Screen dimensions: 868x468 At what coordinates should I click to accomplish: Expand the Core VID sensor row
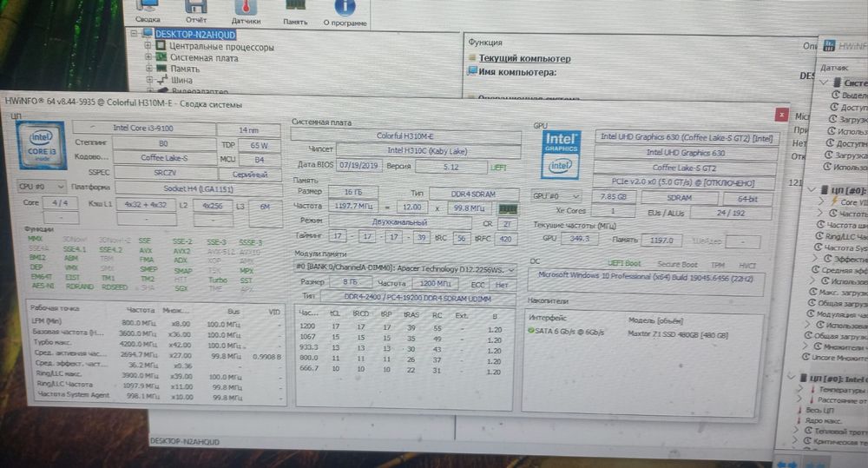820,202
